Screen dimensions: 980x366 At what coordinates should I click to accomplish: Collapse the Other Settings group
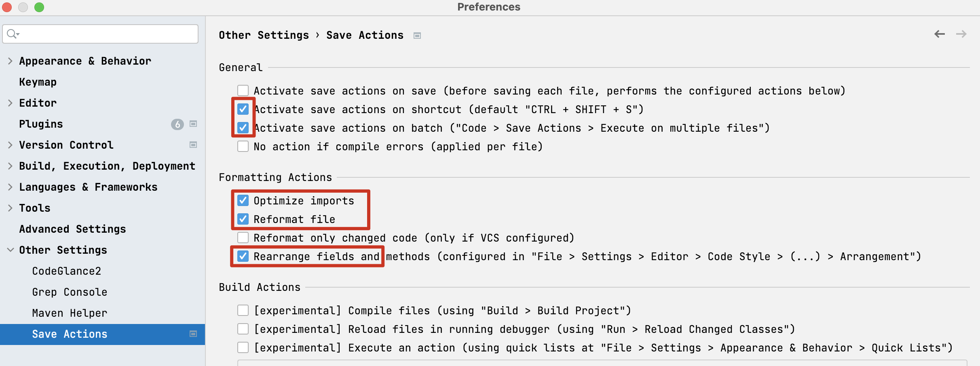tap(11, 250)
